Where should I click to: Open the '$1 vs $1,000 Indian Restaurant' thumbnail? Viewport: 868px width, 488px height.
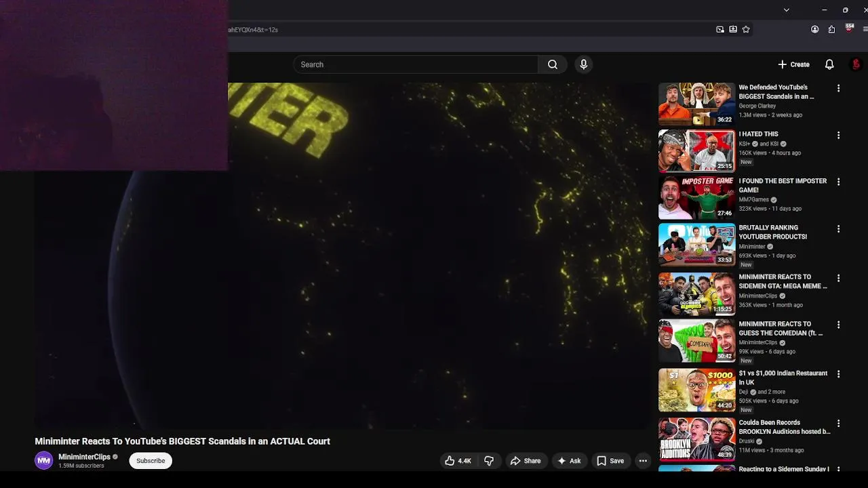click(696, 390)
